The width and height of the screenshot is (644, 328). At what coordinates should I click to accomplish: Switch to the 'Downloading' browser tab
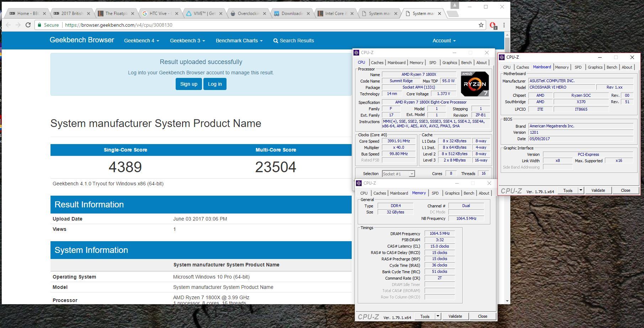pyautogui.click(x=292, y=14)
